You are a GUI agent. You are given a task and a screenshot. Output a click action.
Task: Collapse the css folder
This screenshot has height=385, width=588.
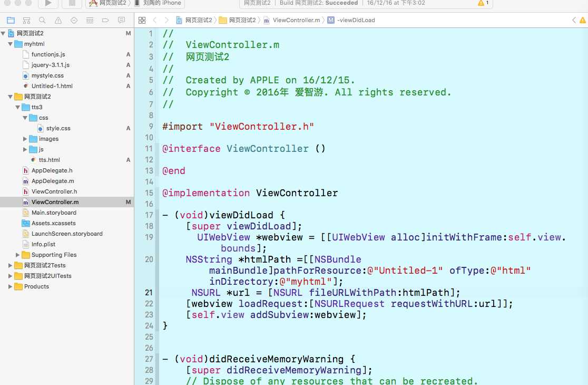pos(25,118)
